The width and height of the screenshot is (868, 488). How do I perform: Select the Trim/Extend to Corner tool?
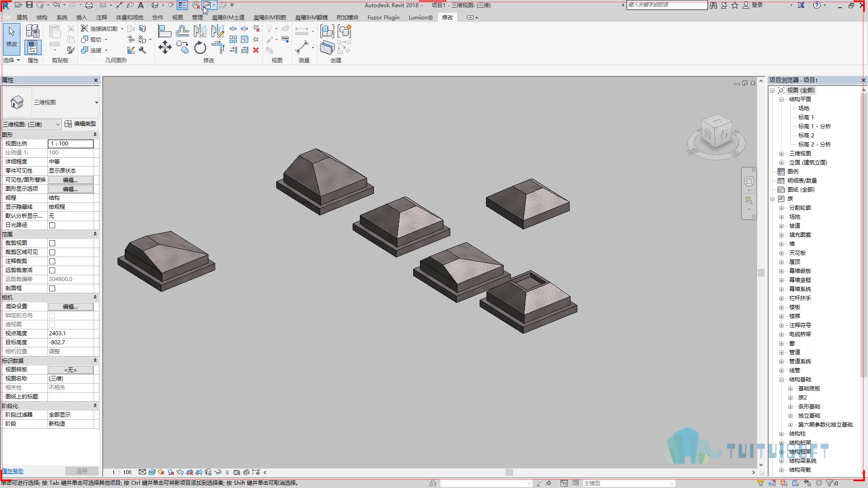pyautogui.click(x=217, y=47)
